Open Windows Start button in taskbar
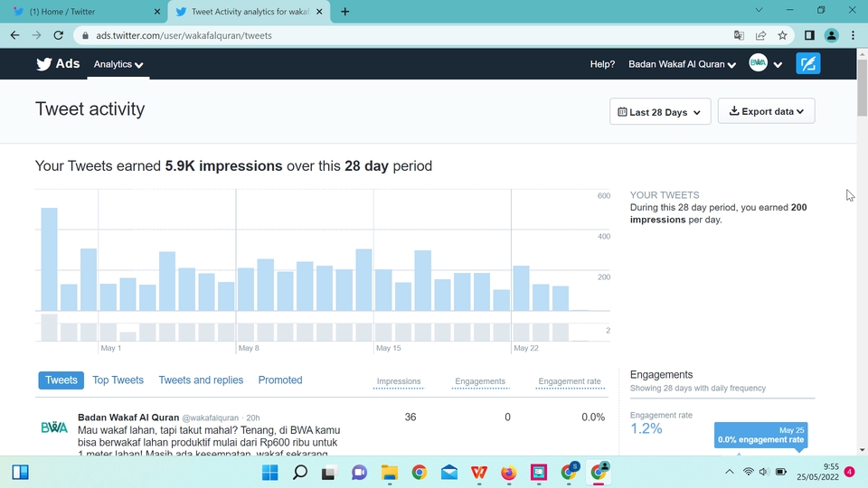Image resolution: width=868 pixels, height=488 pixels. coord(270,473)
